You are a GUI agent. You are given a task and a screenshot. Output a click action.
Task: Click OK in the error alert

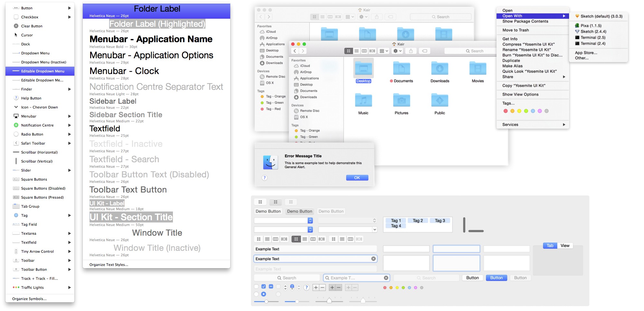tap(357, 178)
